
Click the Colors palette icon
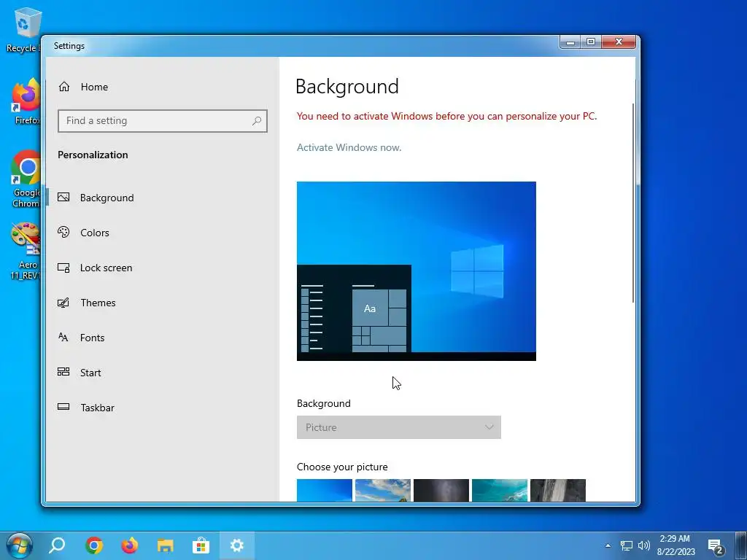[x=63, y=232]
